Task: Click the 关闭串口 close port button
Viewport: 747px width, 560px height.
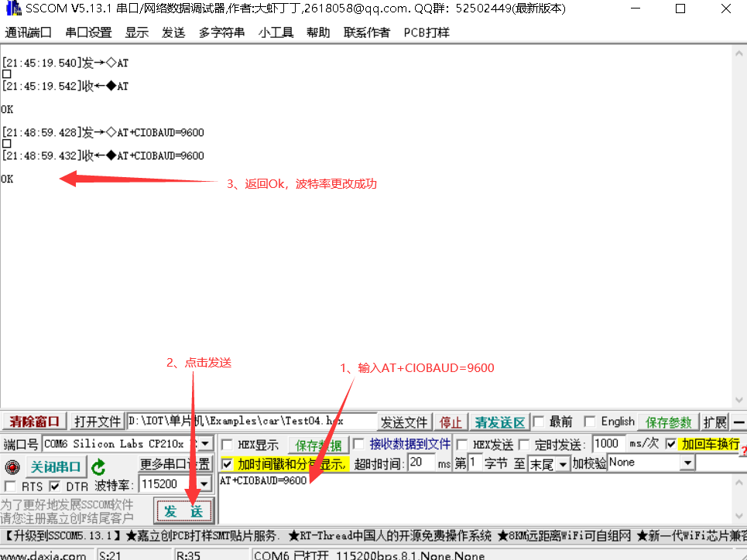Action: [x=54, y=466]
